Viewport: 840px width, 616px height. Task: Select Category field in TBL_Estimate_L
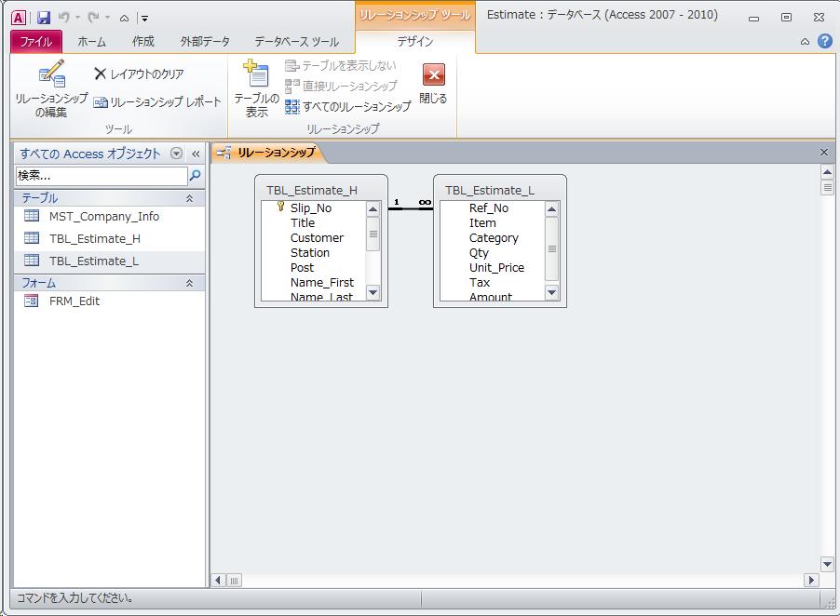[494, 238]
